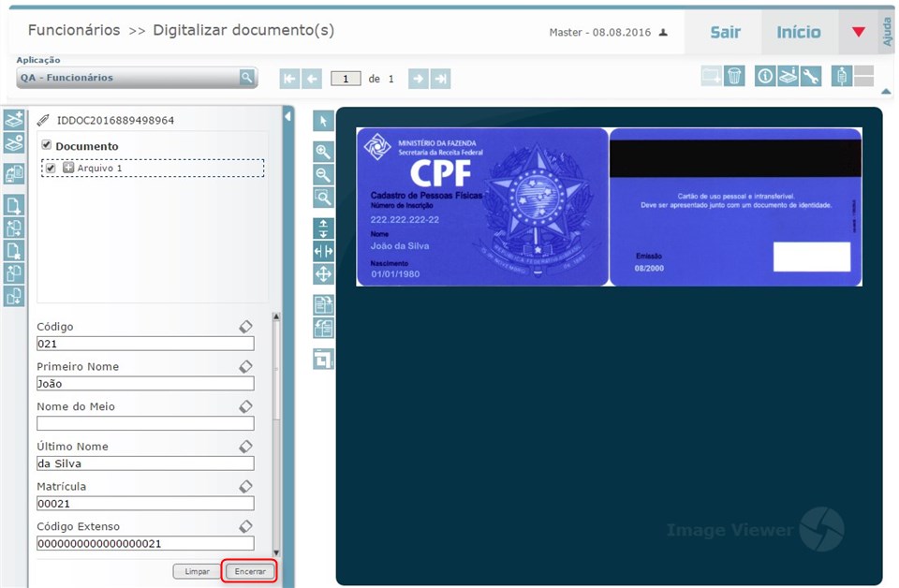Screen dimensions: 899x588
Task: Navigate using the Funcionários breadcrumb
Action: (x=73, y=30)
